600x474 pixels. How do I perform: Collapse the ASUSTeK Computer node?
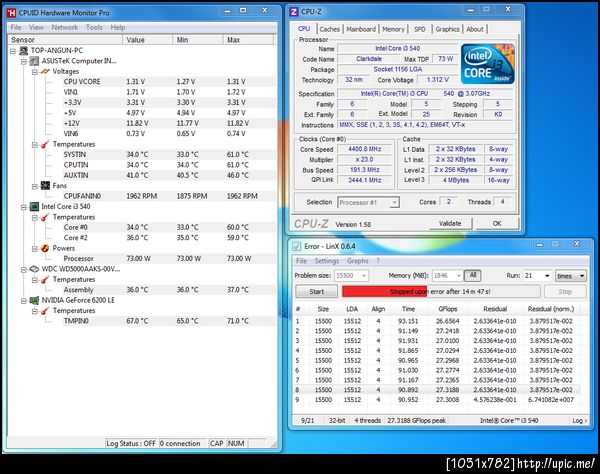tap(24, 61)
